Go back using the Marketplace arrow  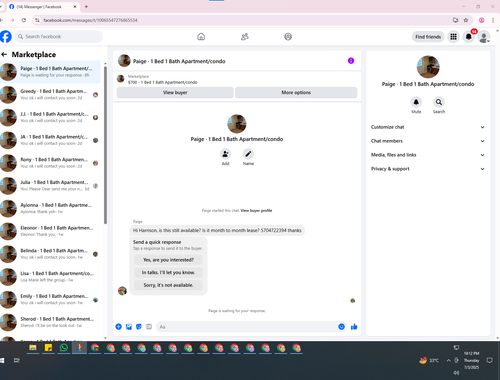click(4, 54)
